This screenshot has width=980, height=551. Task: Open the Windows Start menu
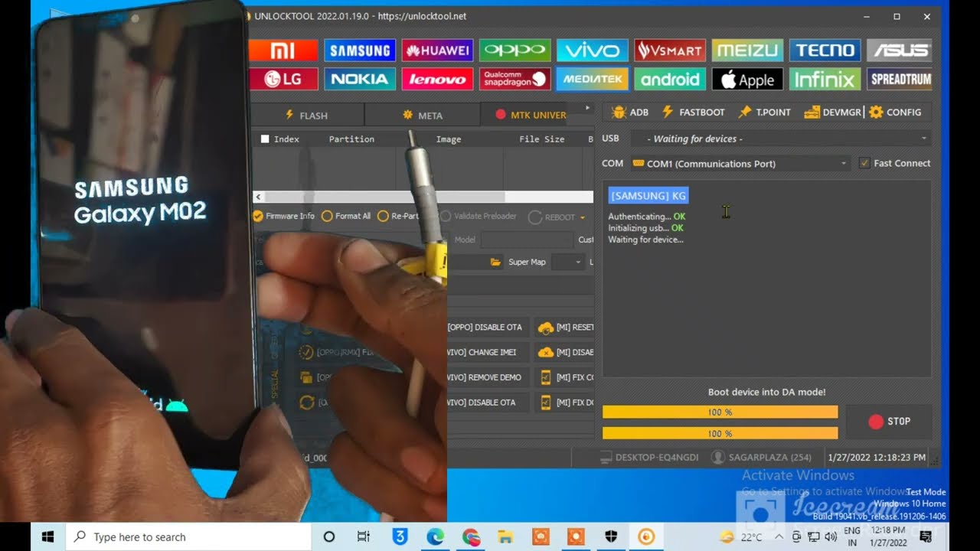(47, 536)
